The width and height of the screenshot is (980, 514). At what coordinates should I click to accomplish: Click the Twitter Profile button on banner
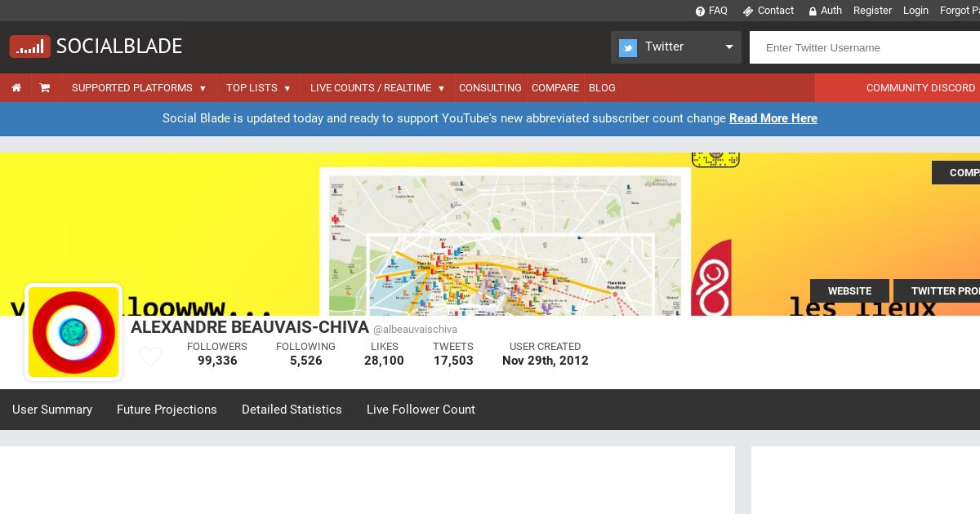pyautogui.click(x=937, y=290)
